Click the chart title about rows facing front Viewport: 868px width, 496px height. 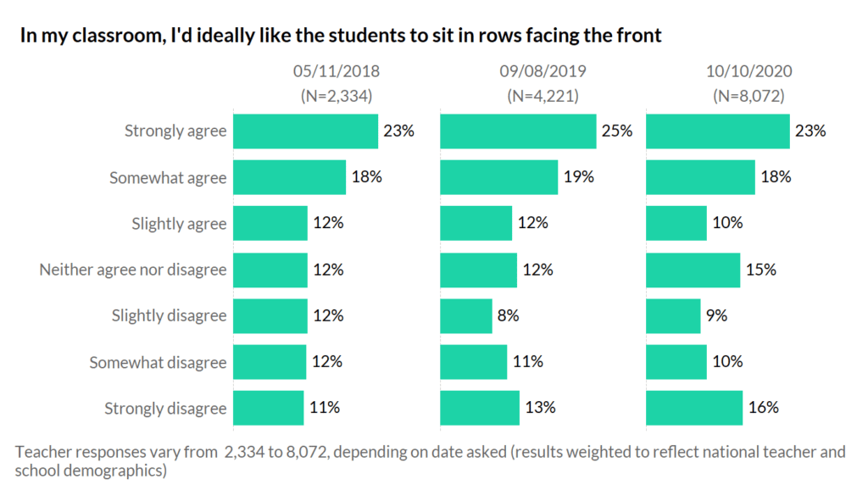pyautogui.click(x=340, y=36)
